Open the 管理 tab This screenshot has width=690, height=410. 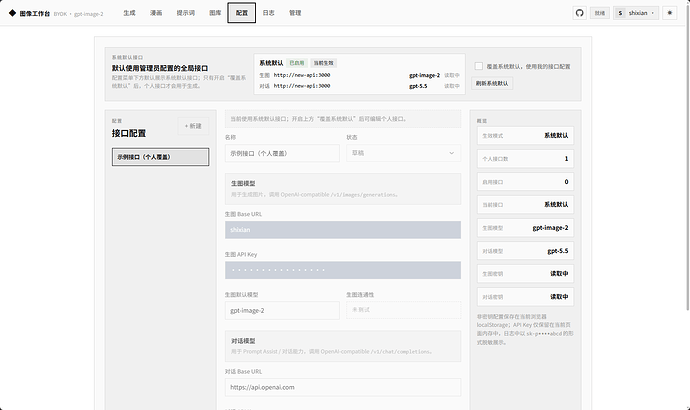tap(295, 13)
